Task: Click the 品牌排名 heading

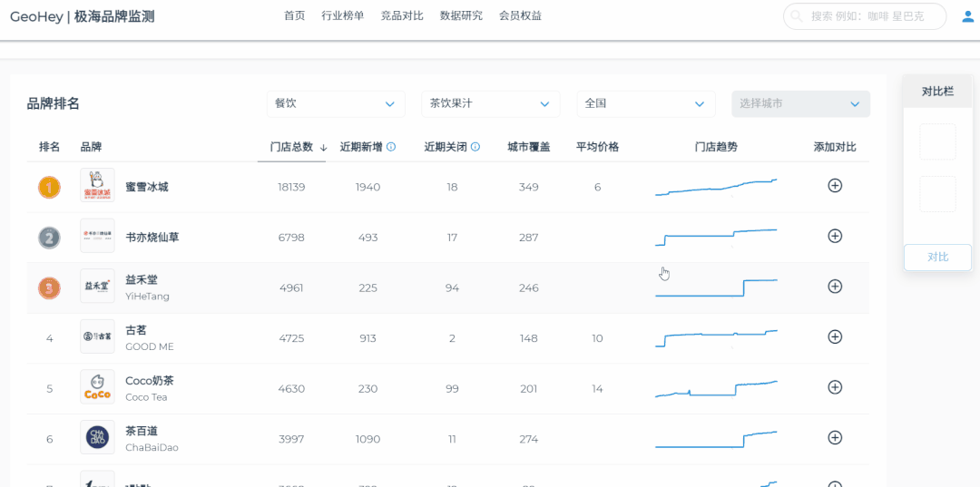Action: [x=54, y=104]
